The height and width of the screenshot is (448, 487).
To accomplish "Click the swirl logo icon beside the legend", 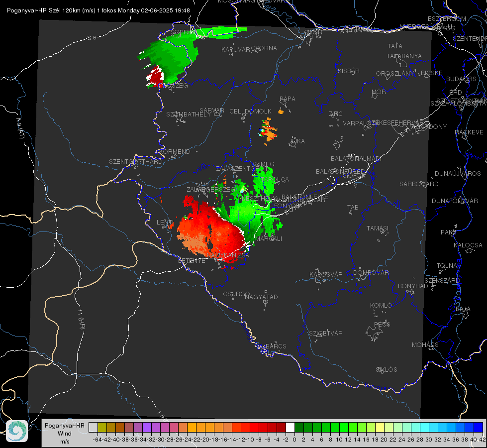I will (17, 431).
